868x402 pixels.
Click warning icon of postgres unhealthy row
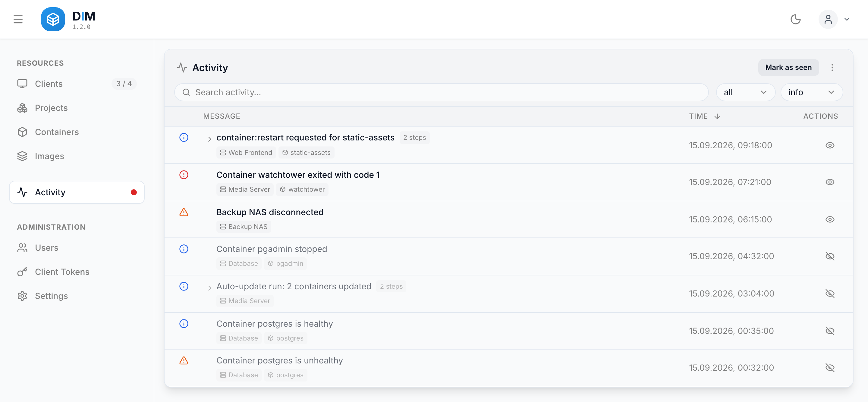(x=184, y=360)
